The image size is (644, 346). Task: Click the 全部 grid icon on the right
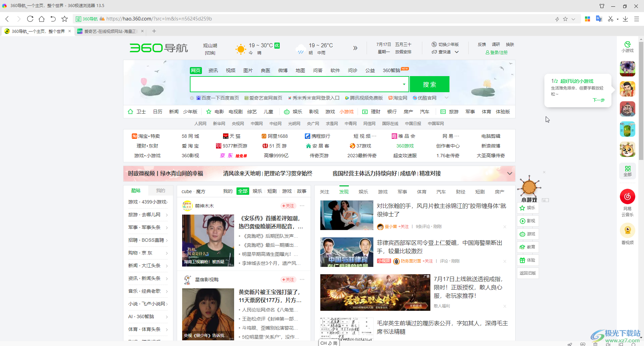[627, 171]
